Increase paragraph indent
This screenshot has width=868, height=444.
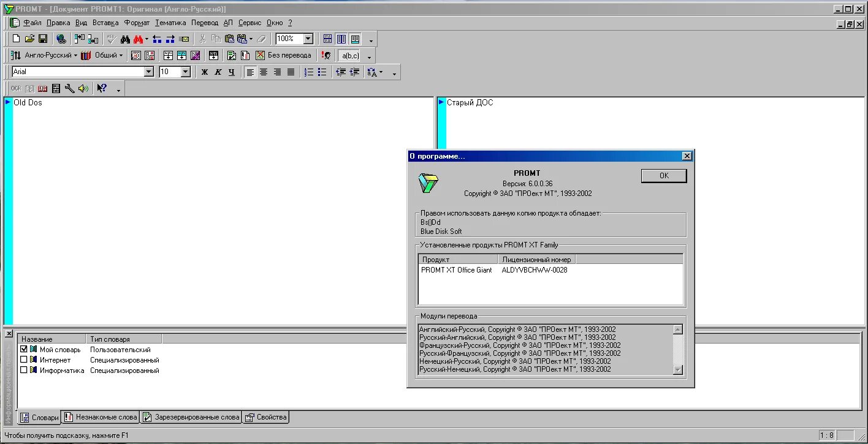click(354, 72)
